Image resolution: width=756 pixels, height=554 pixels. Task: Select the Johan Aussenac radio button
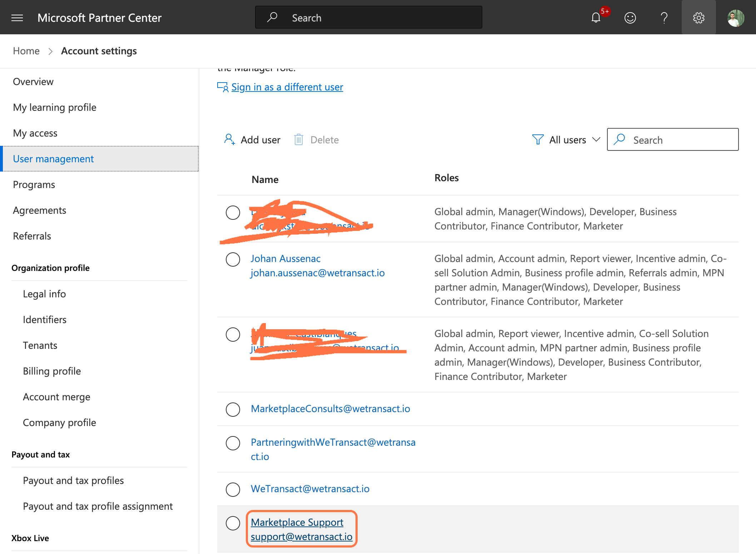click(233, 259)
